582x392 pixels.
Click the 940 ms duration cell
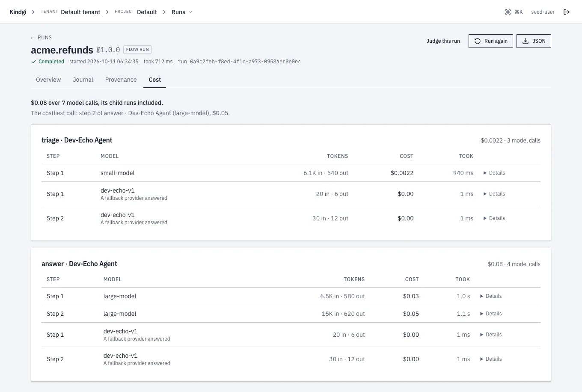click(463, 173)
